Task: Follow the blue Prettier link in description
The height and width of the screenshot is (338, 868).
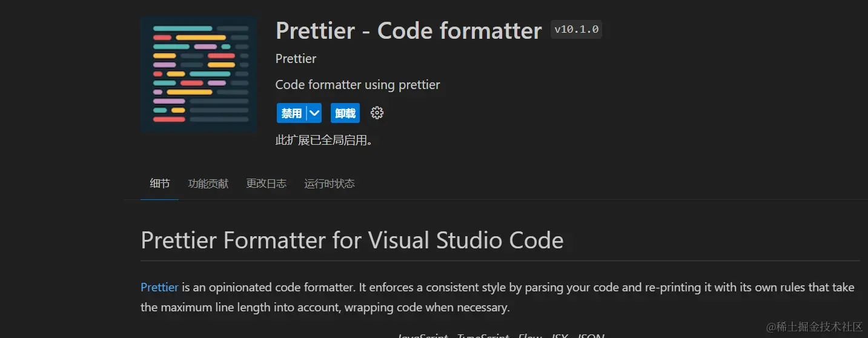Action: click(x=159, y=287)
